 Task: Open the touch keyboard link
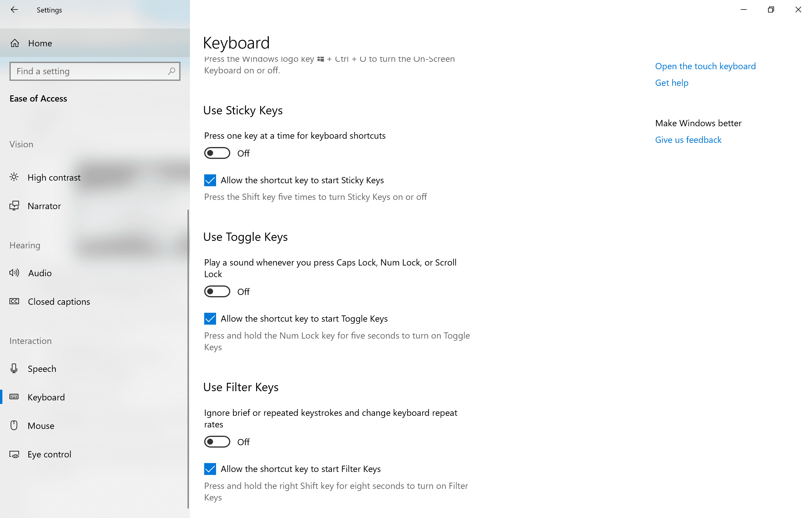pyautogui.click(x=705, y=66)
